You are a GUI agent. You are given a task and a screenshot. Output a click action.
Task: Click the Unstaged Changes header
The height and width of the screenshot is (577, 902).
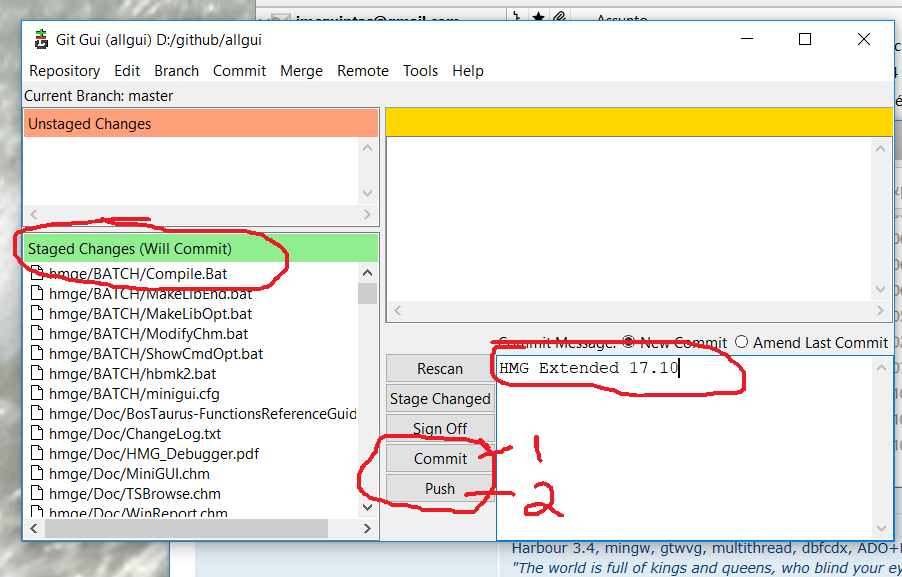click(201, 124)
